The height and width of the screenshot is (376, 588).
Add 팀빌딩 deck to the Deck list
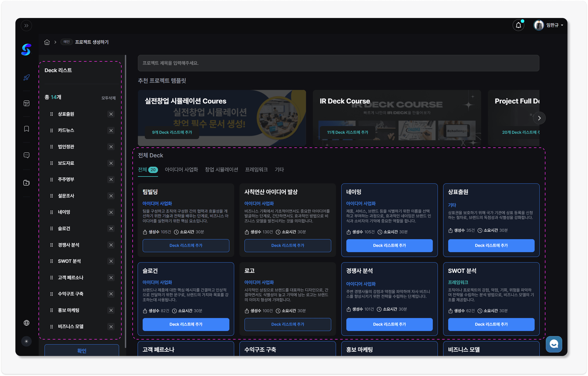pyautogui.click(x=186, y=245)
